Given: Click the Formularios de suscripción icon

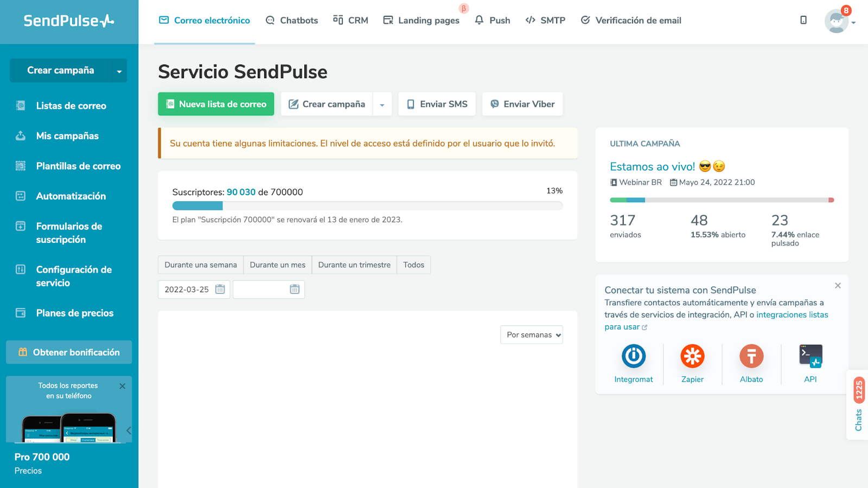Looking at the screenshot, I should (21, 226).
